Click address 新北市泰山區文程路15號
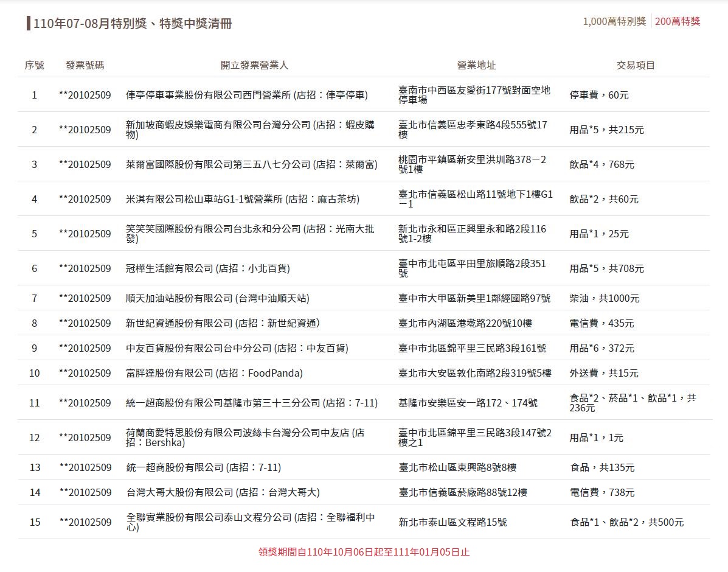The width and height of the screenshot is (728, 572). pos(452,522)
